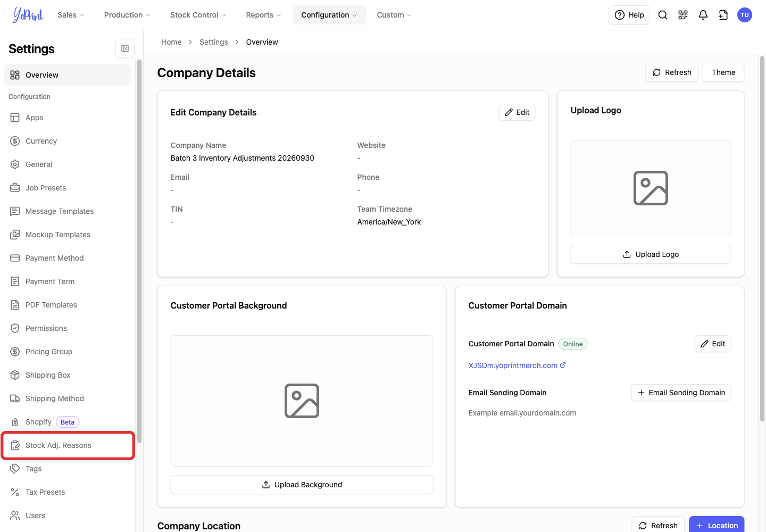Click Upload Logo button
Viewport: 766px width, 532px height.
click(651, 254)
